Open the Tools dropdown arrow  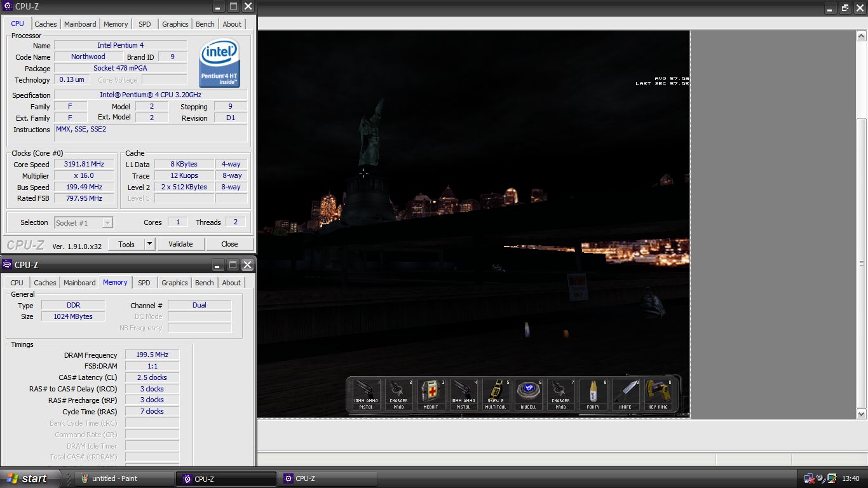coord(150,244)
